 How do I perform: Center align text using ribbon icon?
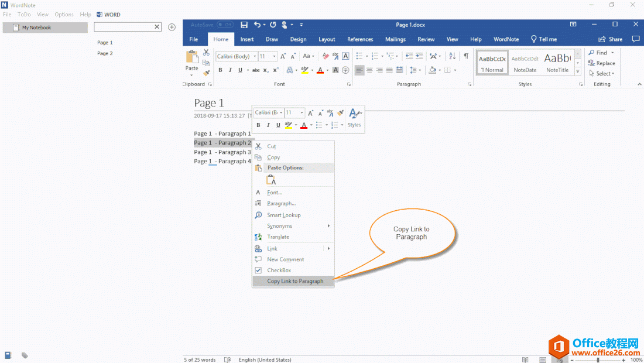(369, 70)
